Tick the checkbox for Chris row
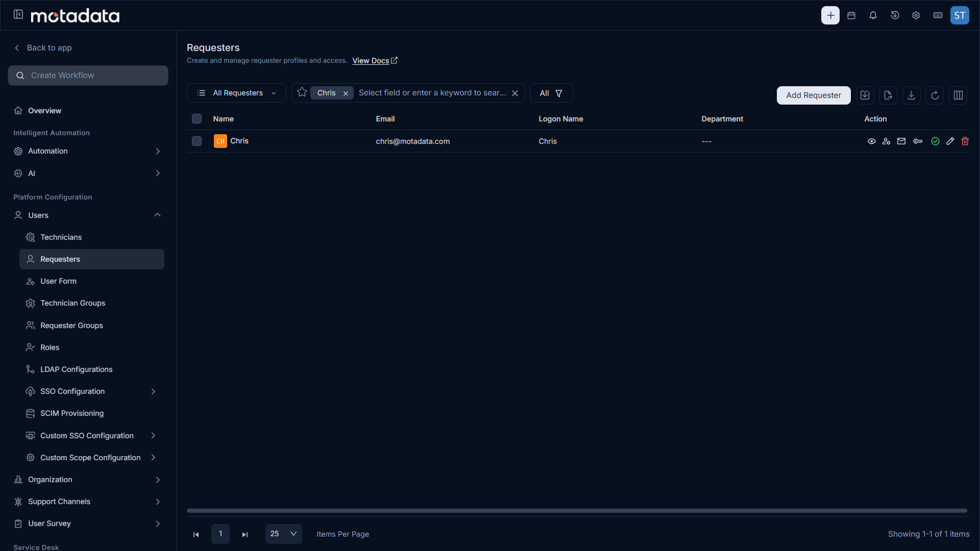Image resolution: width=980 pixels, height=551 pixels. pyautogui.click(x=197, y=141)
